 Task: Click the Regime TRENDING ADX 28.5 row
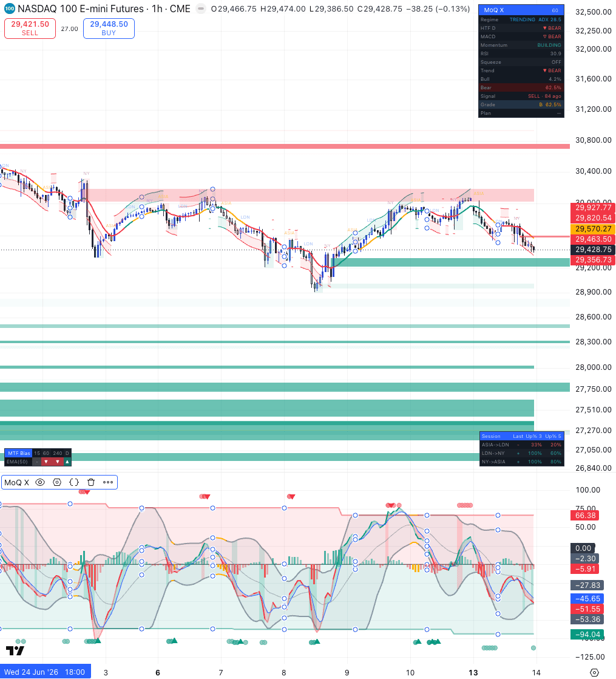[521, 19]
